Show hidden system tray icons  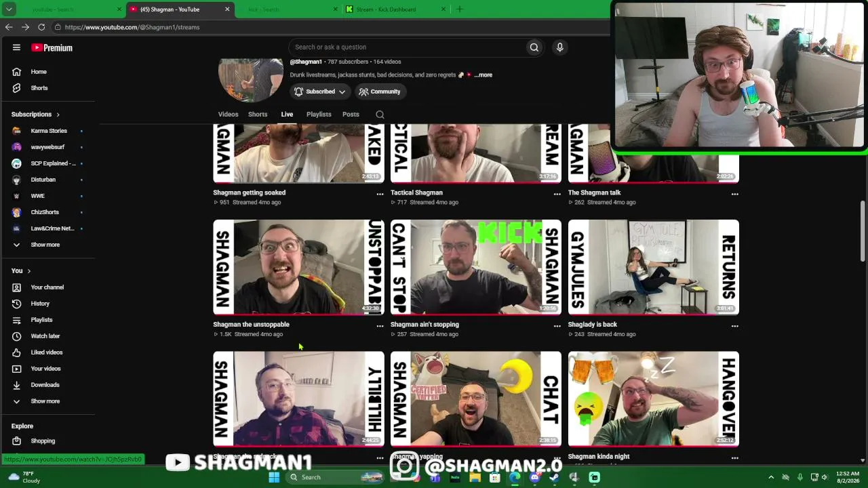(771, 477)
